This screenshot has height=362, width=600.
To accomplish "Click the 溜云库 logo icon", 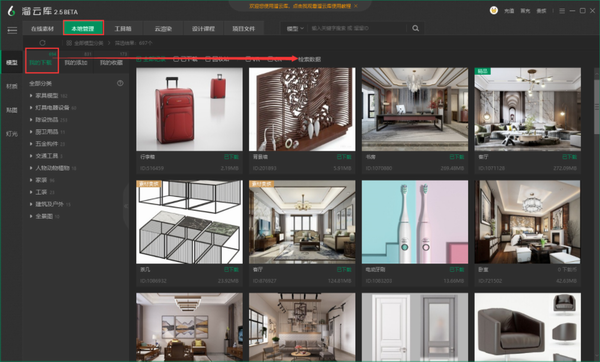I will coord(11,11).
